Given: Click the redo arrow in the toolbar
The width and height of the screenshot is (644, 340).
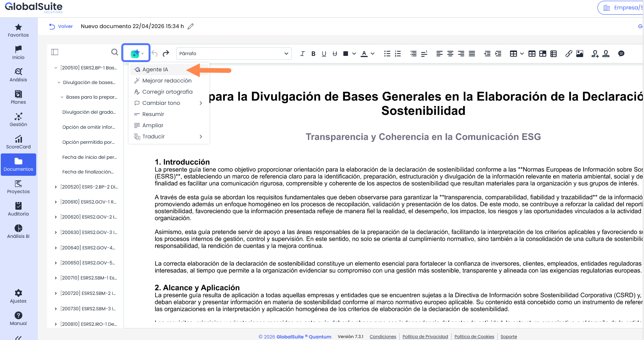Looking at the screenshot, I should [x=166, y=53].
